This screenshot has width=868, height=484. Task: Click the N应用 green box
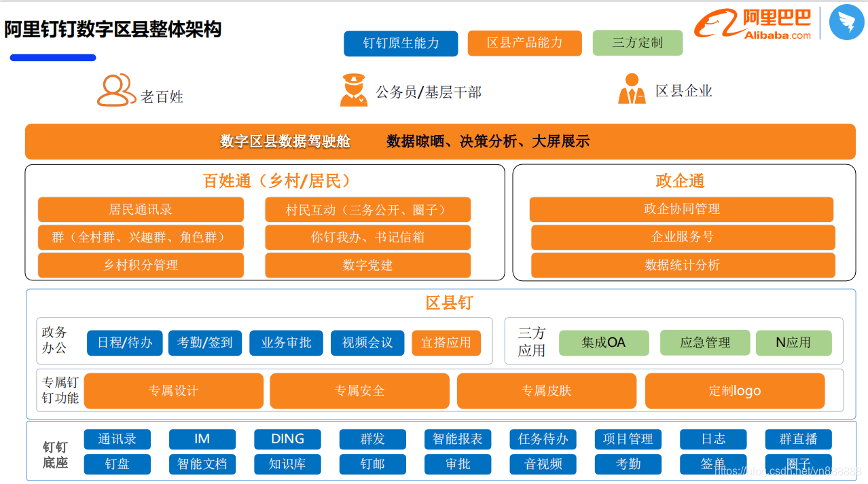pos(794,343)
